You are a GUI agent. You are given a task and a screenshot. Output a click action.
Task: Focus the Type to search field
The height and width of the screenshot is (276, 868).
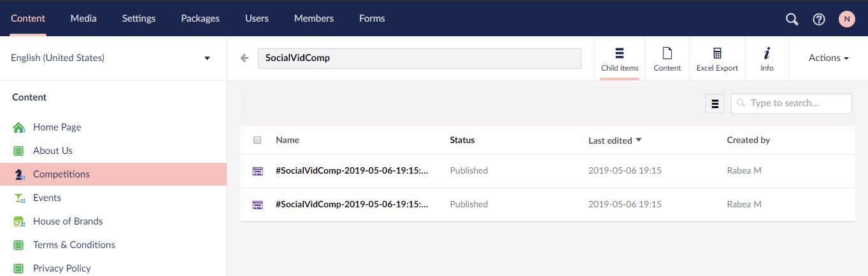(x=792, y=103)
